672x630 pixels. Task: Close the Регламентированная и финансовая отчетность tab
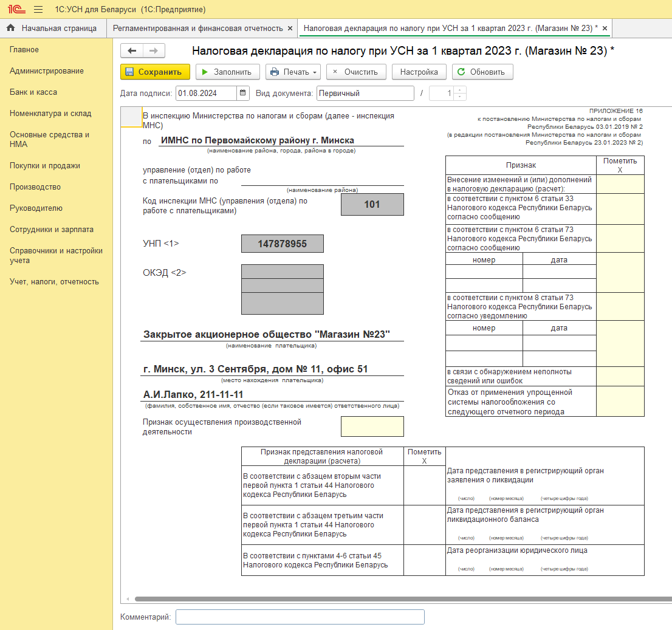[x=290, y=29]
